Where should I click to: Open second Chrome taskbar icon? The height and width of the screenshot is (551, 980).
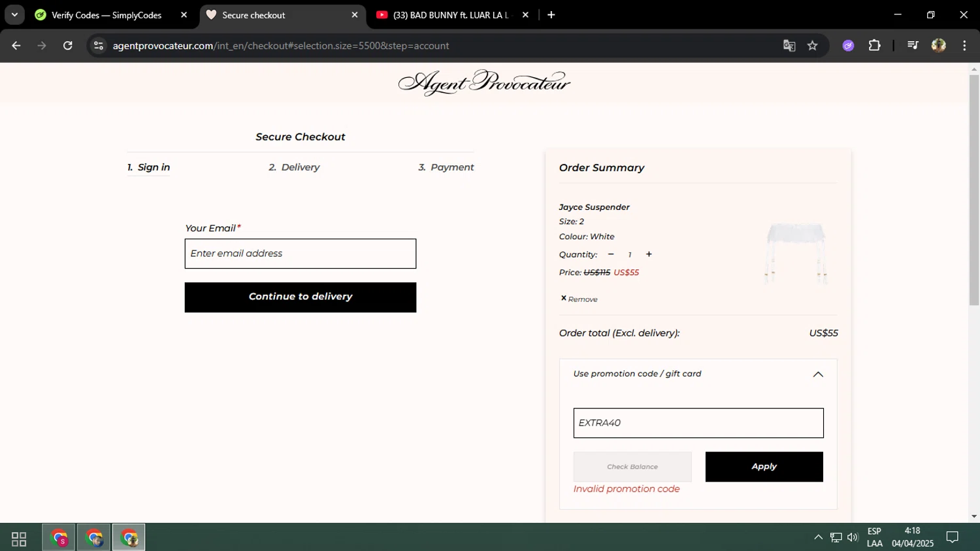pos(94,539)
